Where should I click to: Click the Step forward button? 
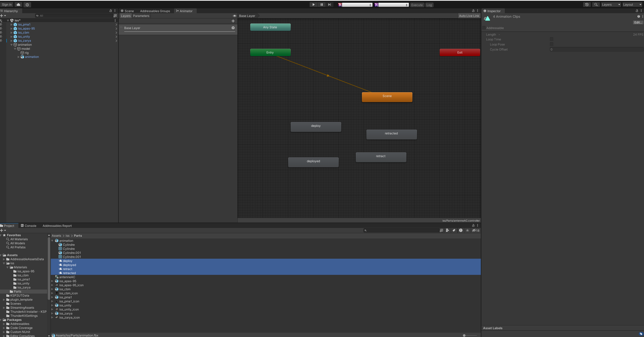point(329,5)
